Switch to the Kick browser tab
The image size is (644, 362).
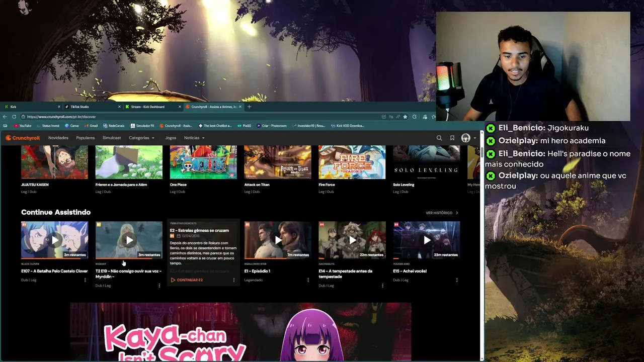click(32, 107)
